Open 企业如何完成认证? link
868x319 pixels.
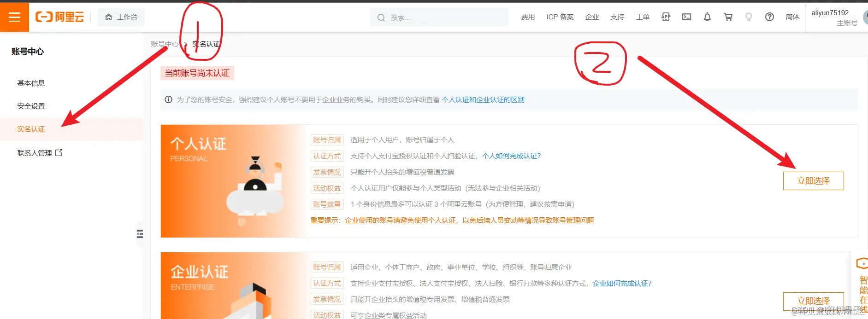[x=622, y=284]
